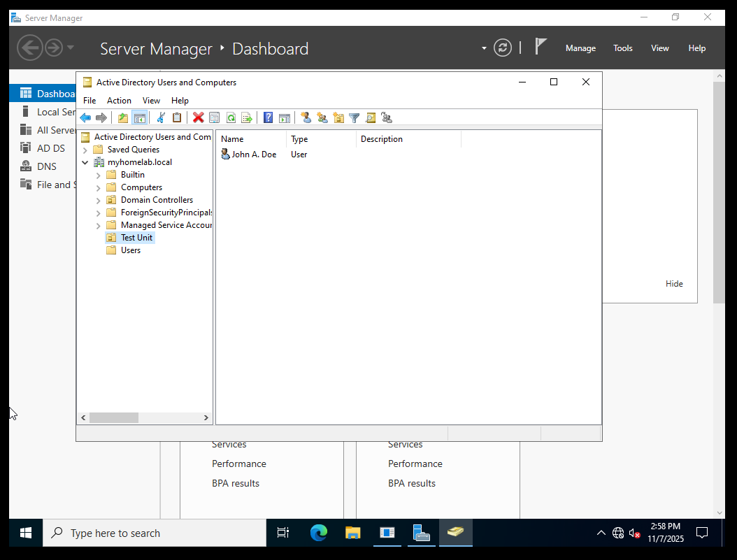Open File Explorer from the taskbar

click(352, 533)
